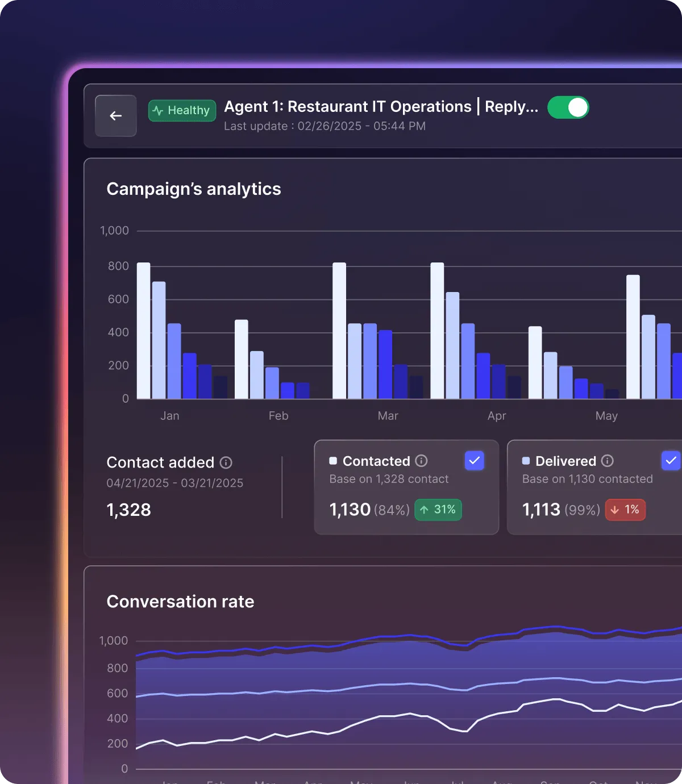The width and height of the screenshot is (682, 784).
Task: Click the Healthy status badge
Action: (x=182, y=110)
